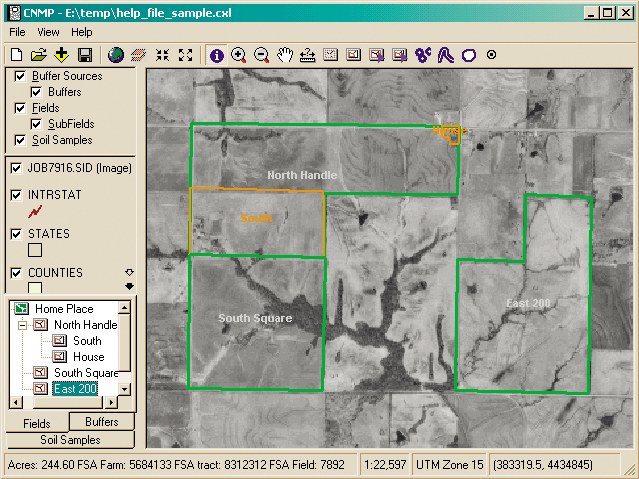Image resolution: width=639 pixels, height=479 pixels.
Task: Toggle the Buffers layer checkbox
Action: pyautogui.click(x=36, y=92)
